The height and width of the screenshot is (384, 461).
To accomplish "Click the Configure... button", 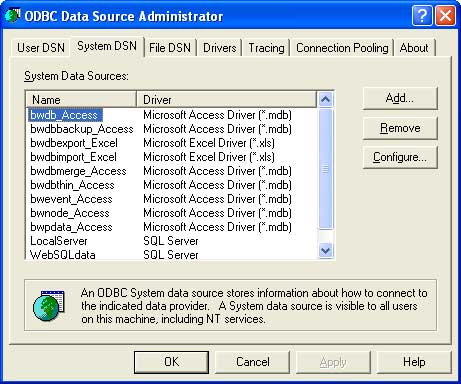I will pos(400,157).
